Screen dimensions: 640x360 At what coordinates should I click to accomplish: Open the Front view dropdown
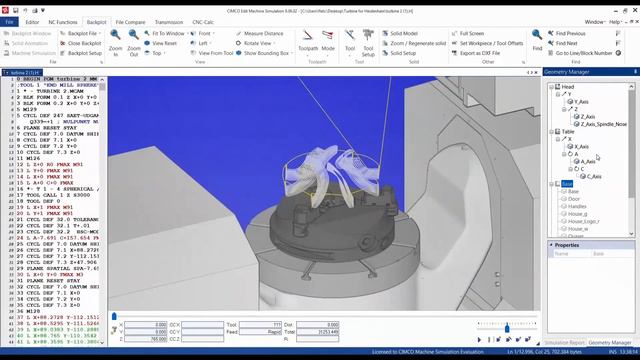tap(213, 33)
